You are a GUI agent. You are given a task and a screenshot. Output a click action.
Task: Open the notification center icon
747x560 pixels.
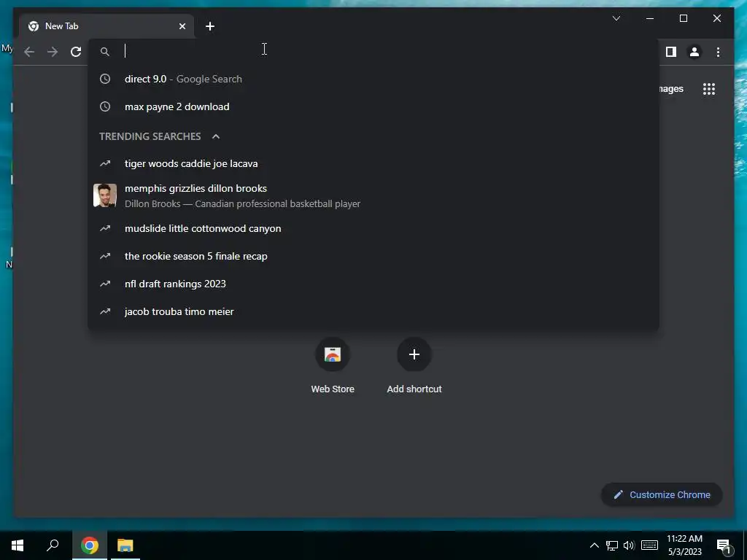point(724,546)
